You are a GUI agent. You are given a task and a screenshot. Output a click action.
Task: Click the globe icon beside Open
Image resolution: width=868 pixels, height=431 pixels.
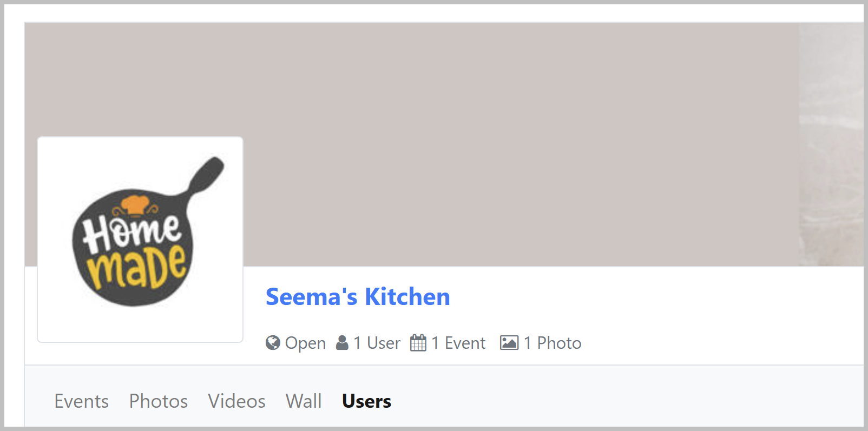(x=273, y=343)
